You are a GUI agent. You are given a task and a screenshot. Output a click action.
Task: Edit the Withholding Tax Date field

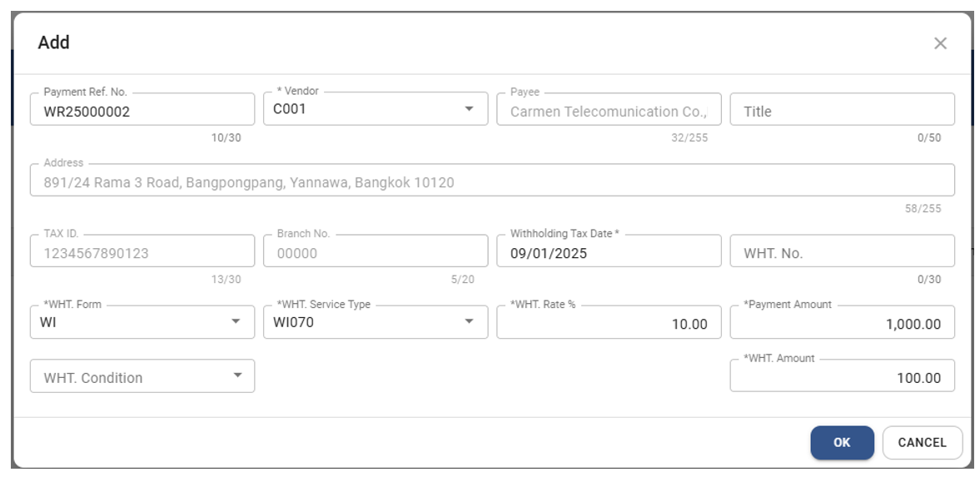609,254
